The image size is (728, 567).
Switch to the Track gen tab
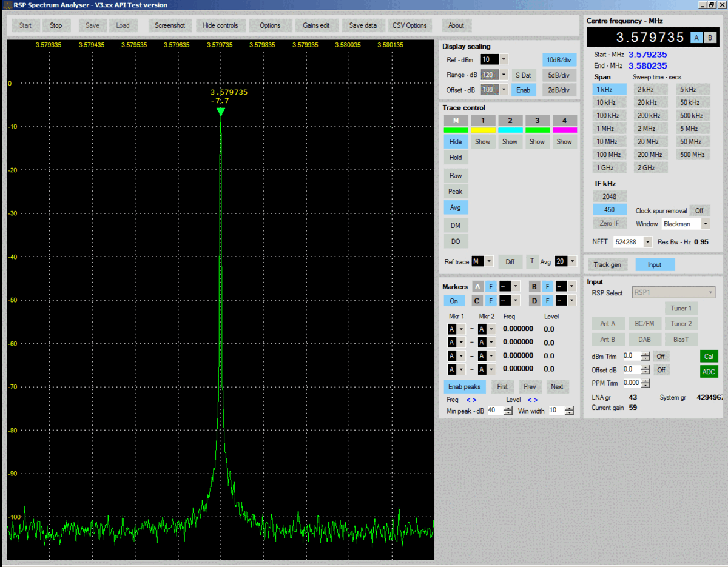(x=607, y=264)
